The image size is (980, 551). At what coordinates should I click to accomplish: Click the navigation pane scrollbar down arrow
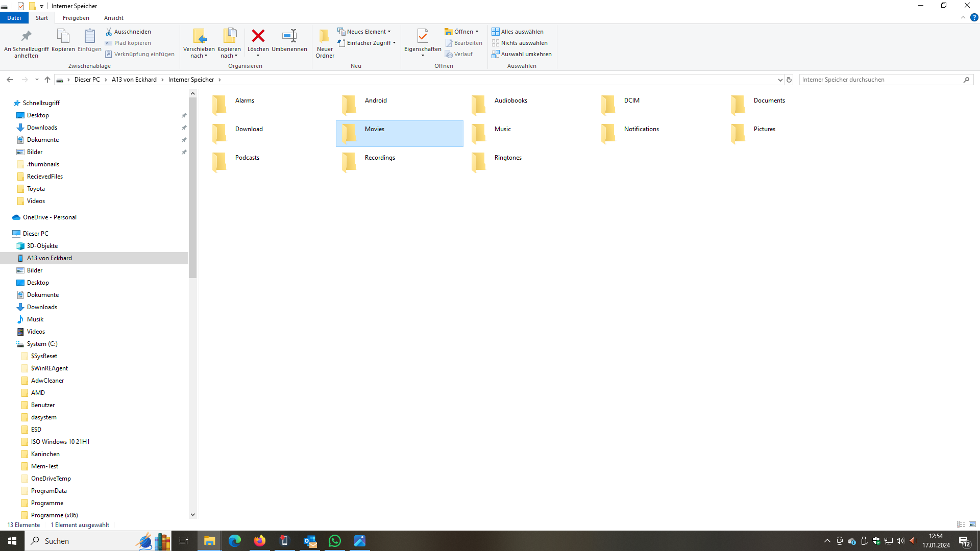click(x=192, y=515)
